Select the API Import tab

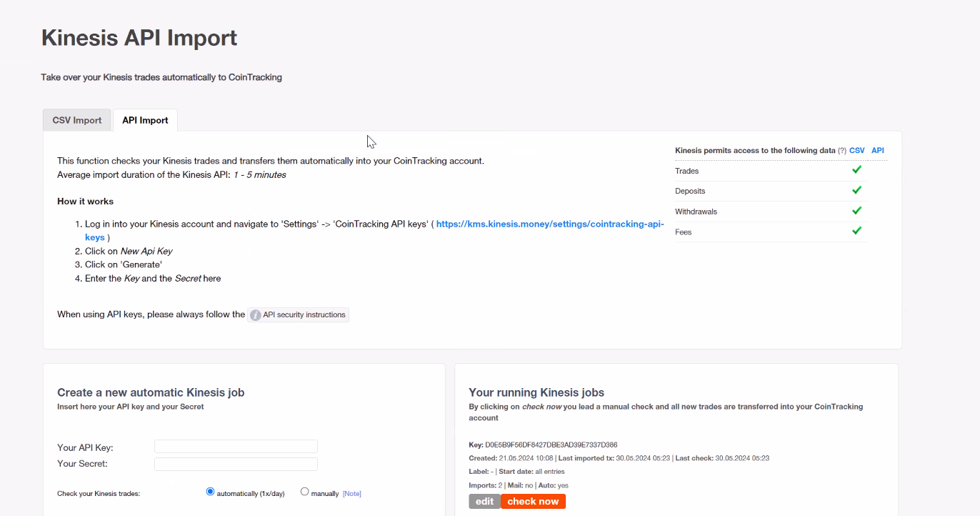tap(145, 120)
